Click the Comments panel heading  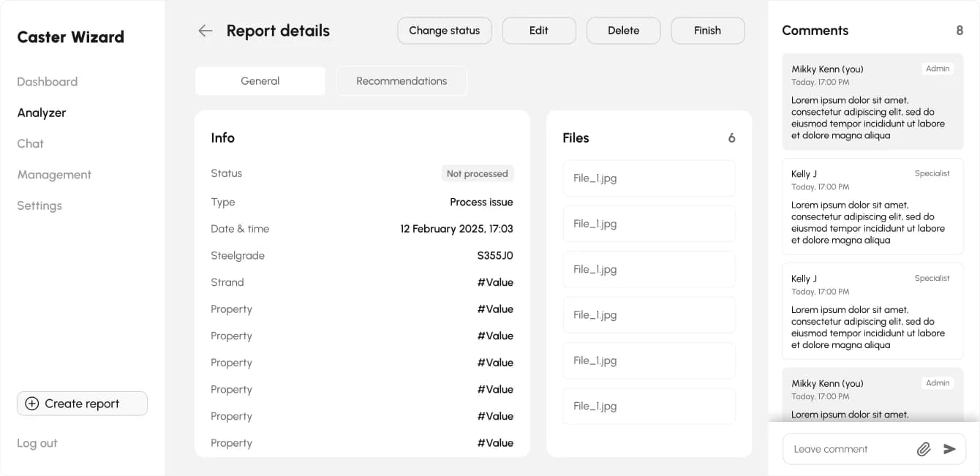[815, 31]
